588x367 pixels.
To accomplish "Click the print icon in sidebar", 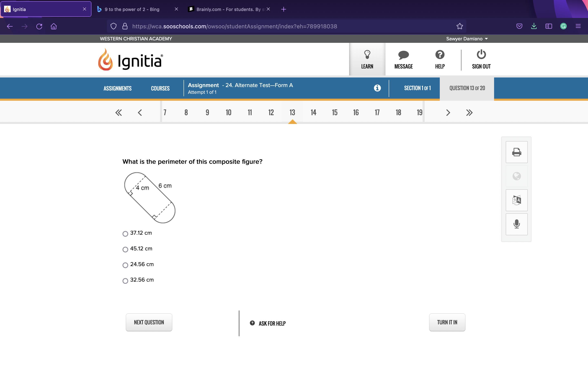I will pos(516,152).
